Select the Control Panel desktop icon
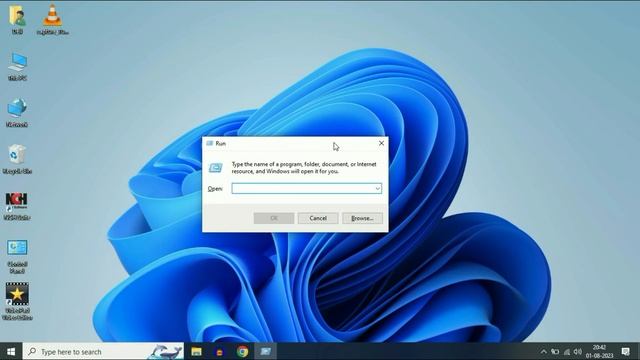The width and height of the screenshot is (640, 360). [17, 256]
